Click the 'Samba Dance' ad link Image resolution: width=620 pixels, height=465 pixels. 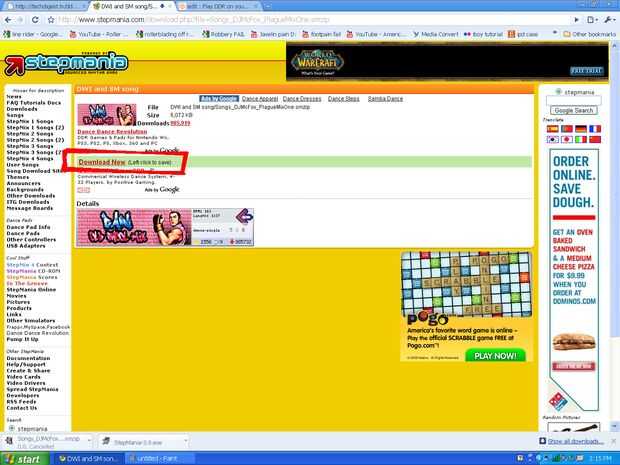point(385,99)
